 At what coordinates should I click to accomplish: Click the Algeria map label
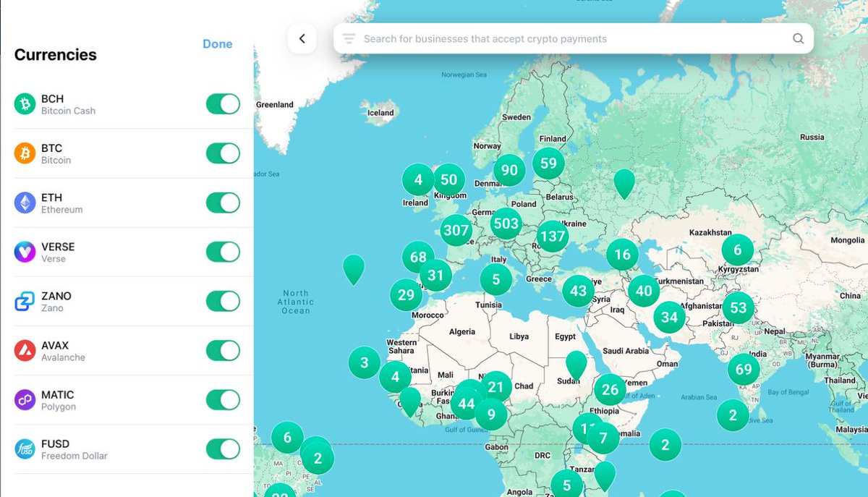tap(462, 332)
